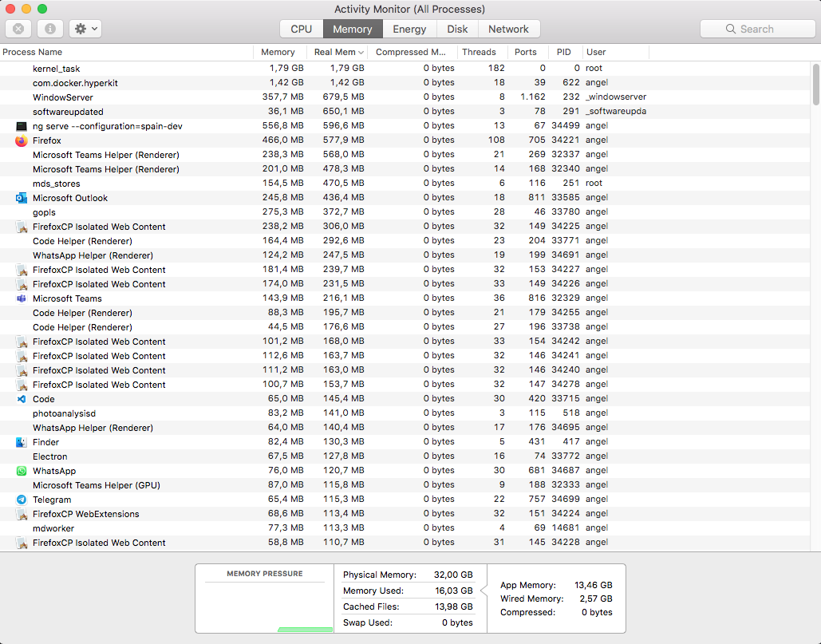
Task: Select Code Helper (Renderer) PID 34255
Action: coord(406,313)
